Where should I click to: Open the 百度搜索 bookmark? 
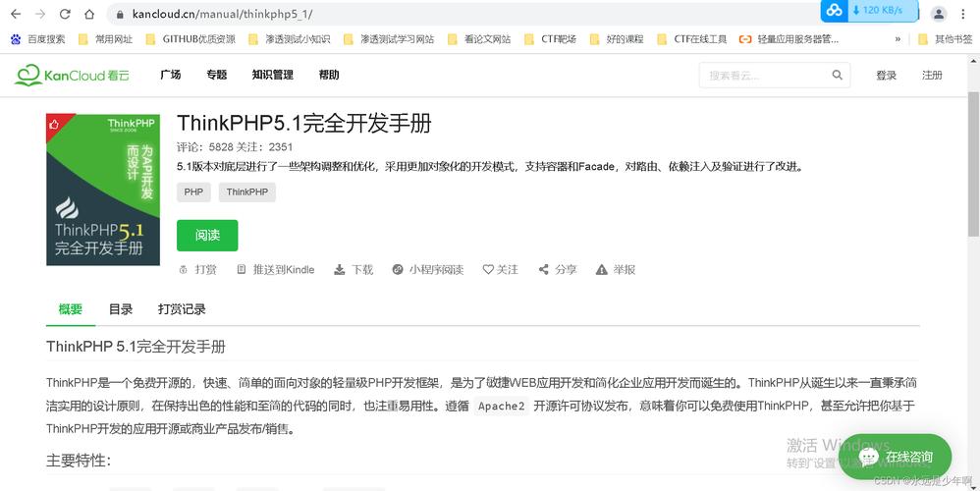tap(38, 39)
